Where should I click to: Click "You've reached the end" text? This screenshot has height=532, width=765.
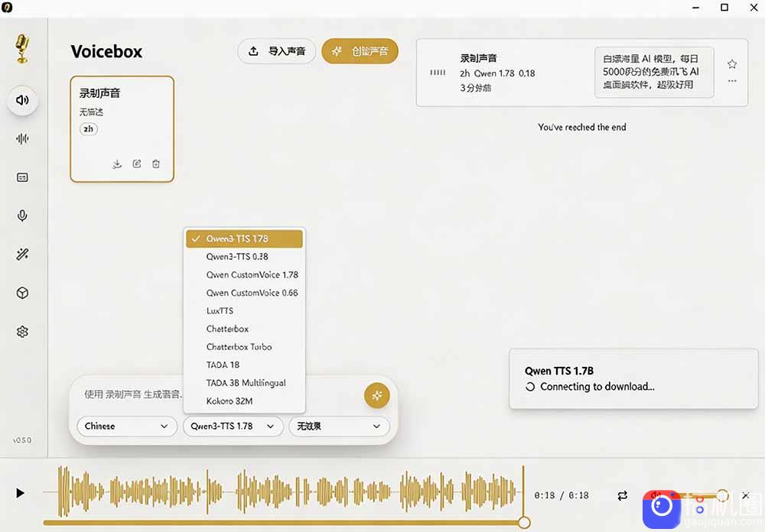click(582, 128)
